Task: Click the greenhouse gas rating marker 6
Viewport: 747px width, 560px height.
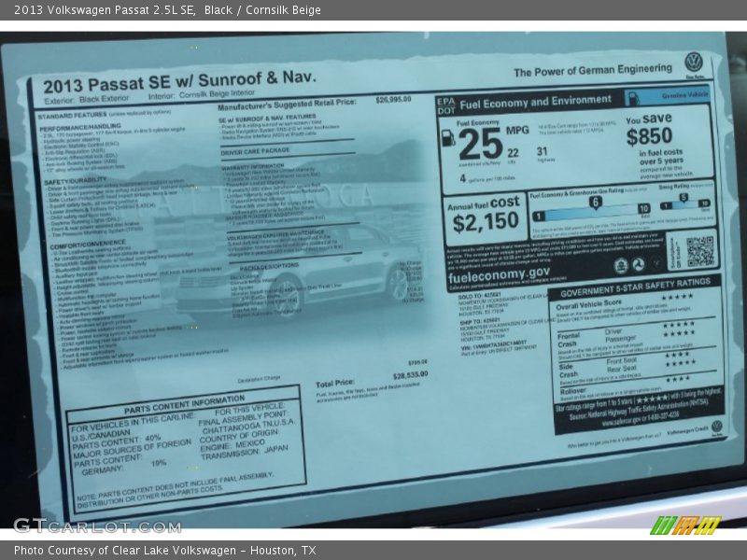Action: pos(595,203)
